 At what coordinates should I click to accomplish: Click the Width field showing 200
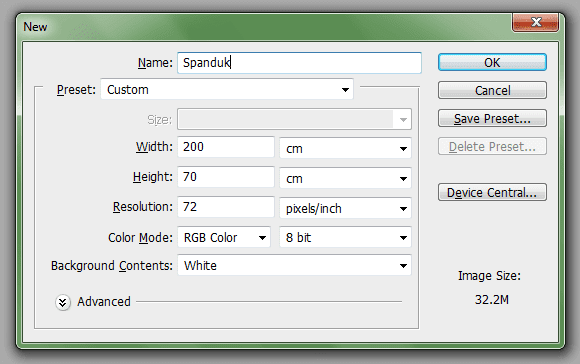point(226,147)
